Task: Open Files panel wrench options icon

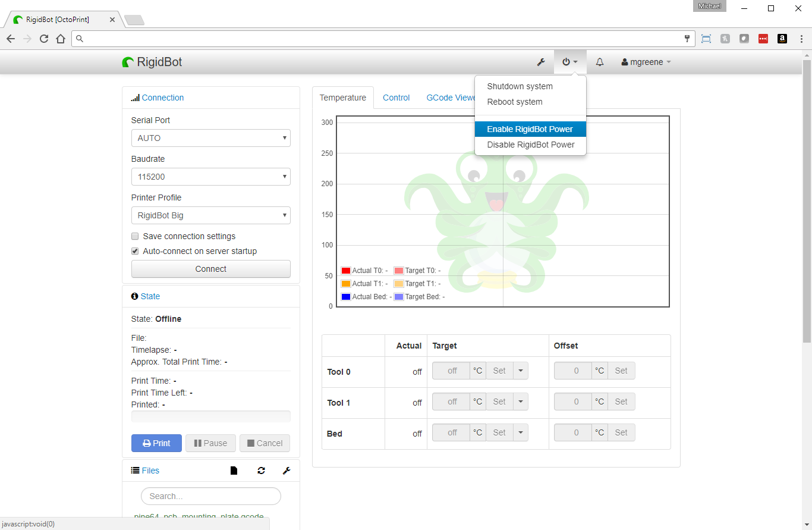Action: 287,471
